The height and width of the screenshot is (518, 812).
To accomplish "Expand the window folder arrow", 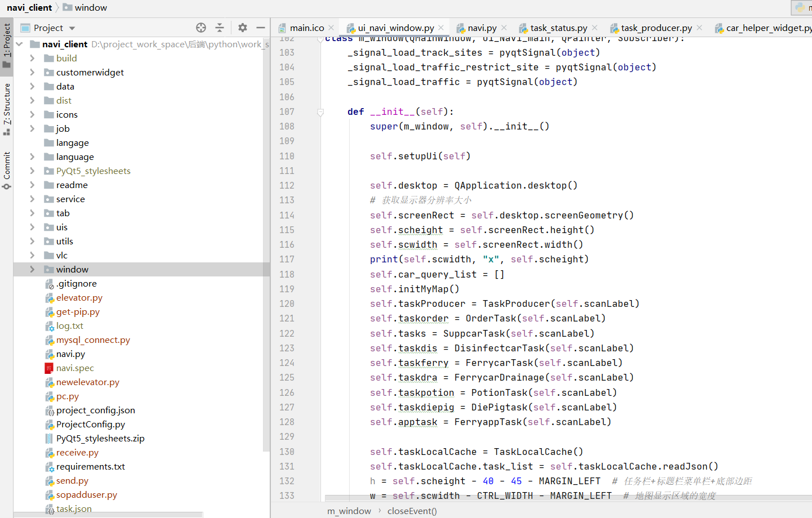I will click(x=32, y=269).
